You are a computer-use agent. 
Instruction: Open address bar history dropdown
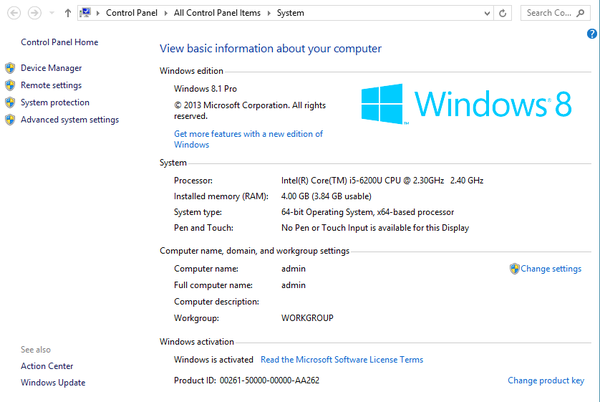(x=487, y=13)
